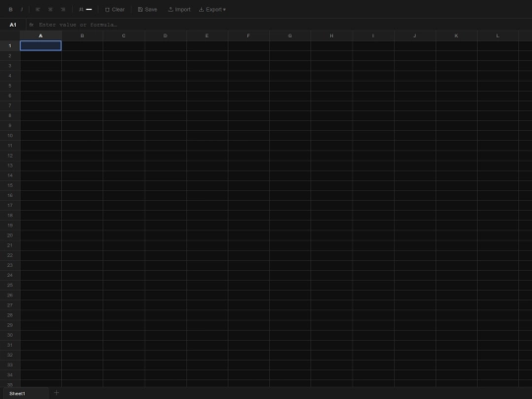Screen dimensions: 532x399
Task: Align cell text right
Action: pos(63,10)
